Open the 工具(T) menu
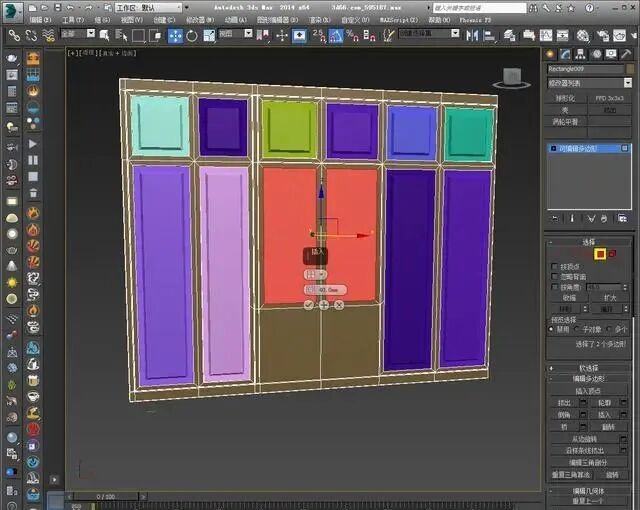Screen dimensions: 640x510 click(x=73, y=20)
